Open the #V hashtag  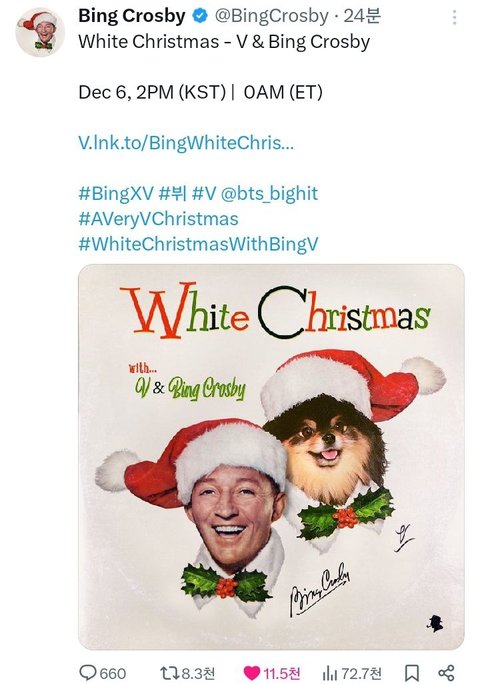pyautogui.click(x=204, y=194)
